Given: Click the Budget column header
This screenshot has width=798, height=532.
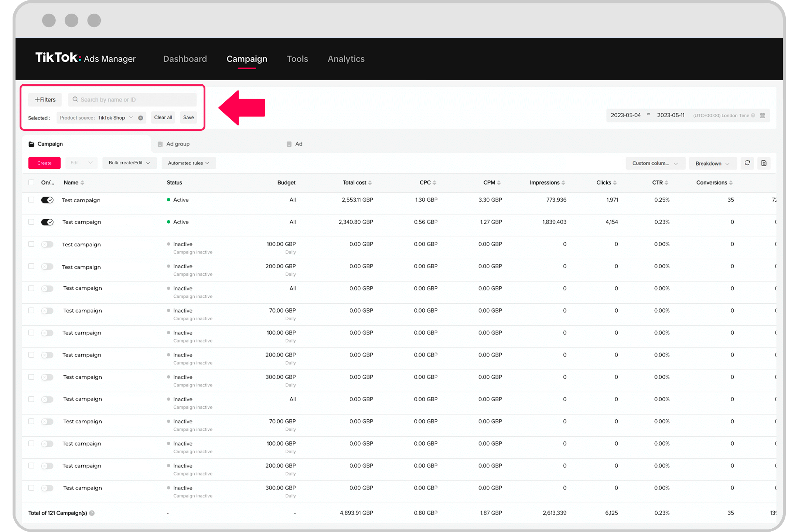Looking at the screenshot, I should pyautogui.click(x=286, y=183).
